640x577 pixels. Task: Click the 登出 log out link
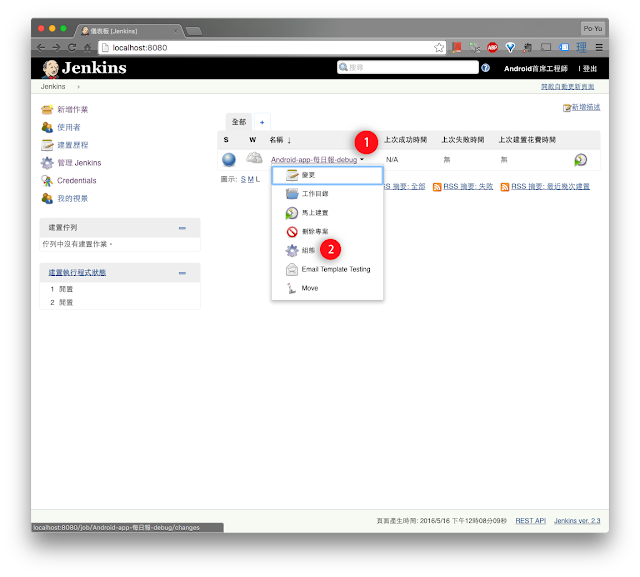[x=590, y=69]
